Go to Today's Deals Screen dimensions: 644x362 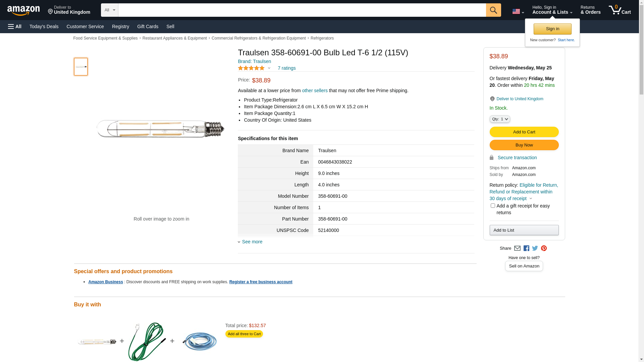click(x=44, y=26)
